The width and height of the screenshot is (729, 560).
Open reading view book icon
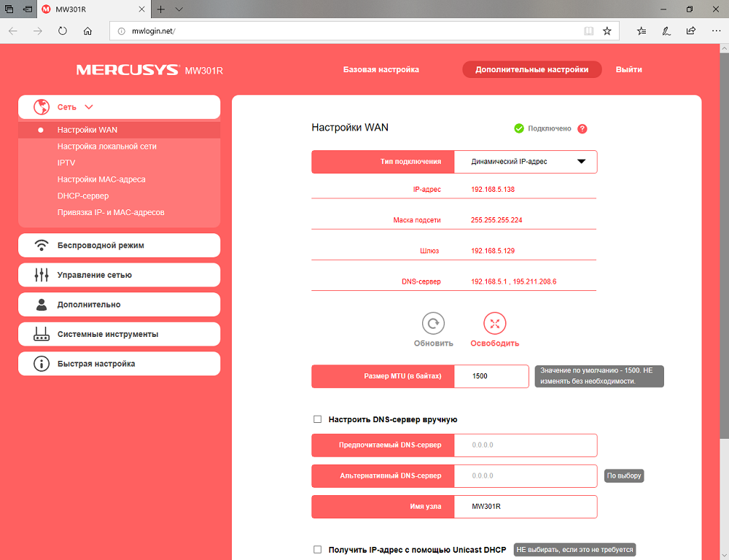coord(588,31)
